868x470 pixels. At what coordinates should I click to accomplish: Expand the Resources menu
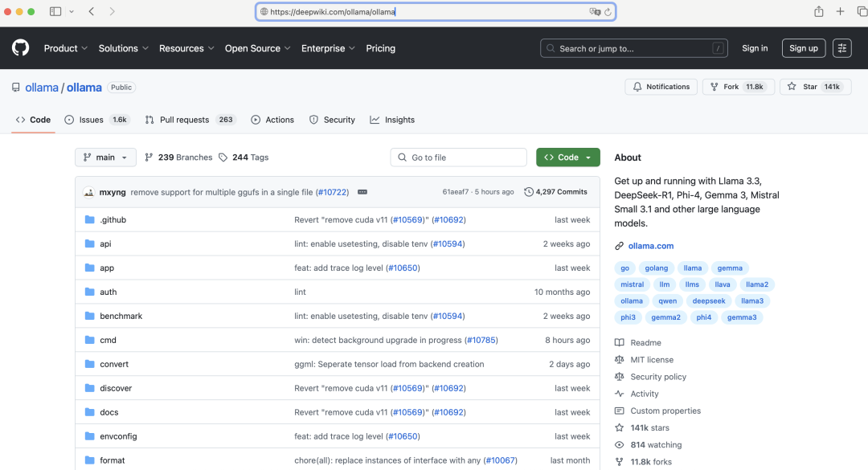pos(186,48)
